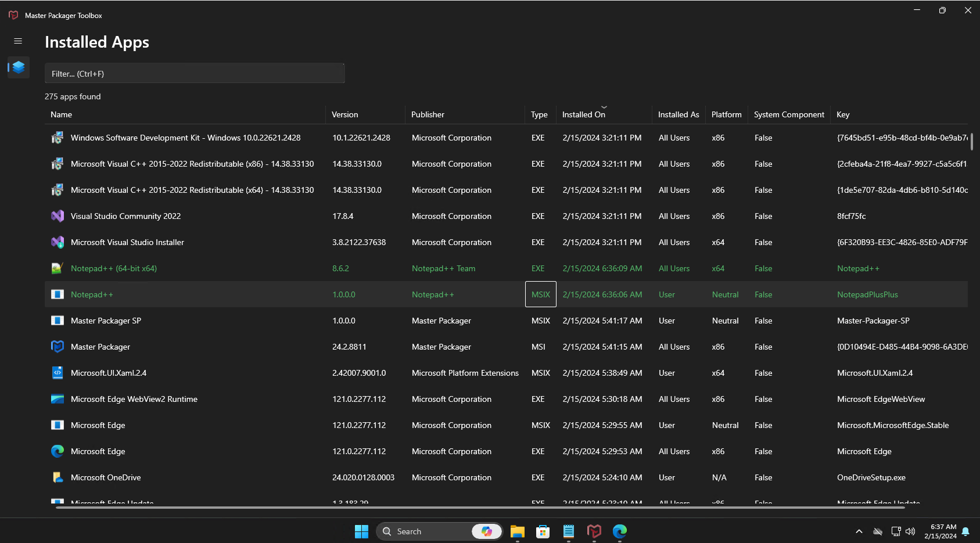Sort the list by Name column
Screen dimensions: 980x543
click(61, 114)
